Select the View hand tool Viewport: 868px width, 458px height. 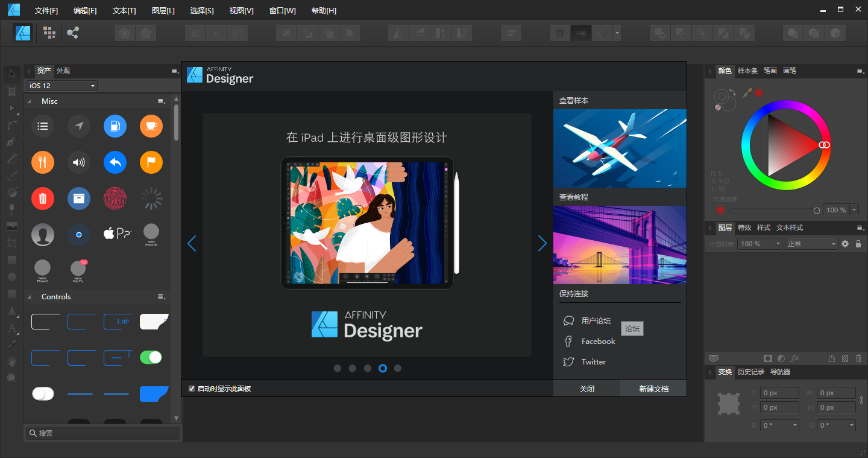pyautogui.click(x=12, y=361)
